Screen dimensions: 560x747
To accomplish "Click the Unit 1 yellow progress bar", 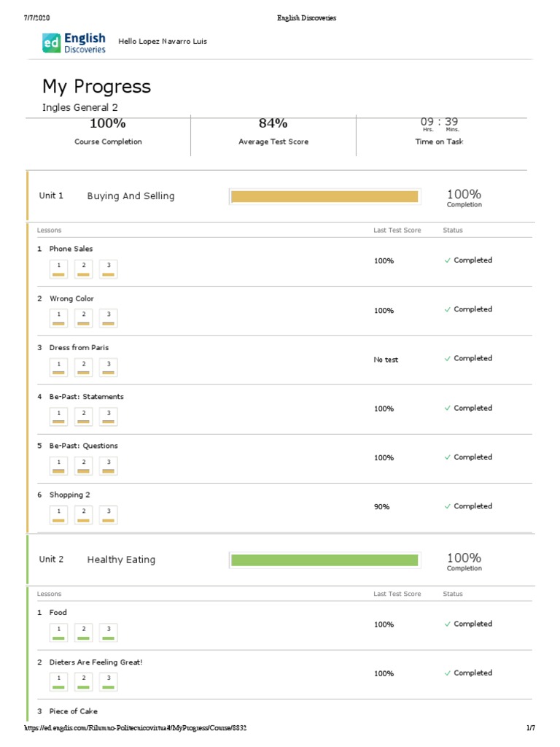I will (324, 196).
